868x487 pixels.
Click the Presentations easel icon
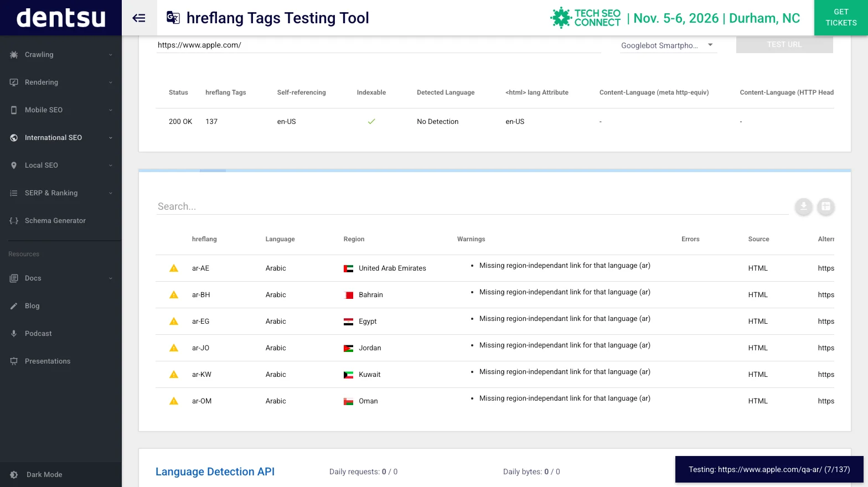pyautogui.click(x=14, y=361)
